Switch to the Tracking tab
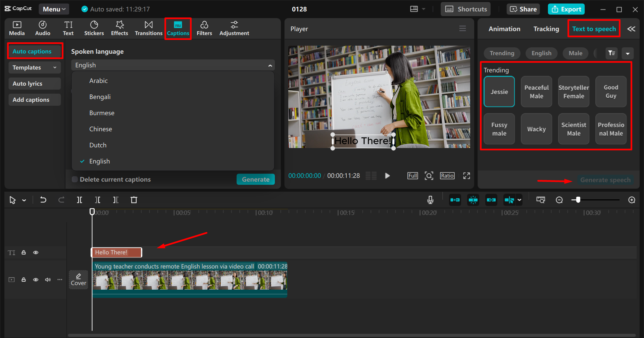 tap(546, 29)
